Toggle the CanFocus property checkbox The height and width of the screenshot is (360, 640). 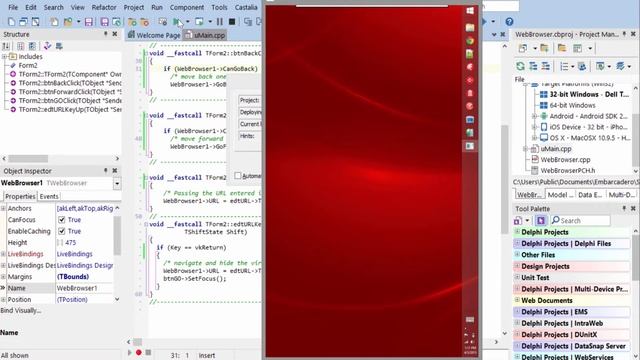[x=62, y=220]
